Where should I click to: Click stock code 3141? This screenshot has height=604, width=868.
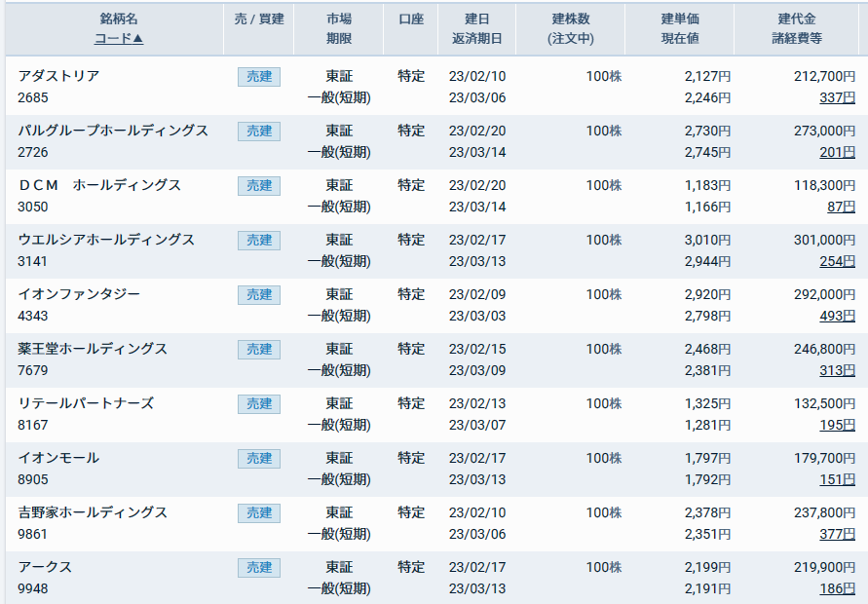coord(33,261)
